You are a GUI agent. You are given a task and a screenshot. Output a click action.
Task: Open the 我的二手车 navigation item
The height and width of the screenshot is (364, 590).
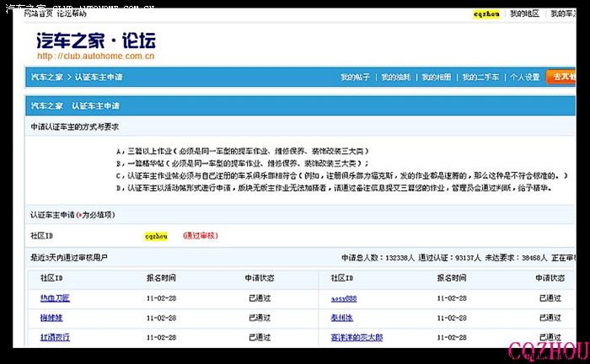(x=480, y=77)
